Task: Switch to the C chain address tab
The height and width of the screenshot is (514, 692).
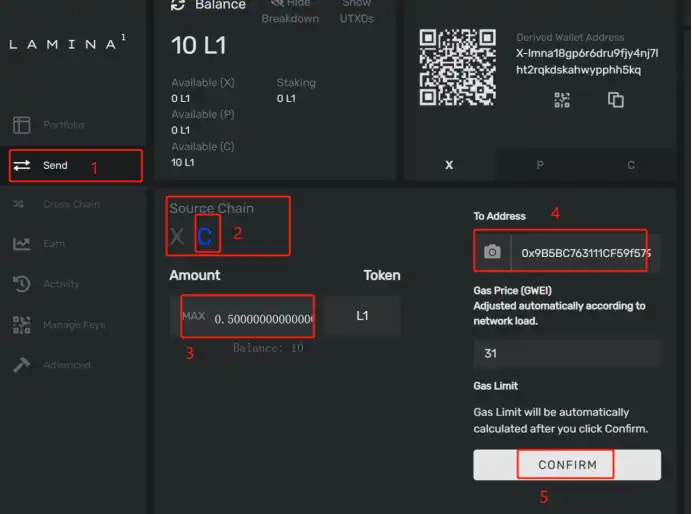Action: click(631, 165)
